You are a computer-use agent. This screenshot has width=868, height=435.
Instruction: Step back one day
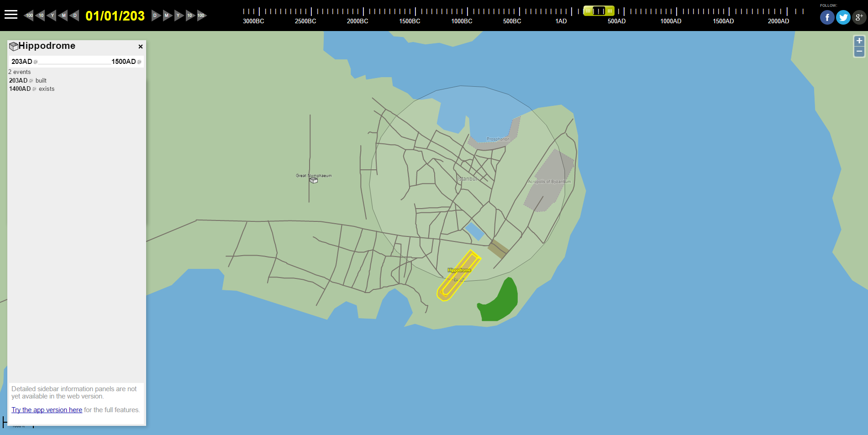[x=74, y=16]
